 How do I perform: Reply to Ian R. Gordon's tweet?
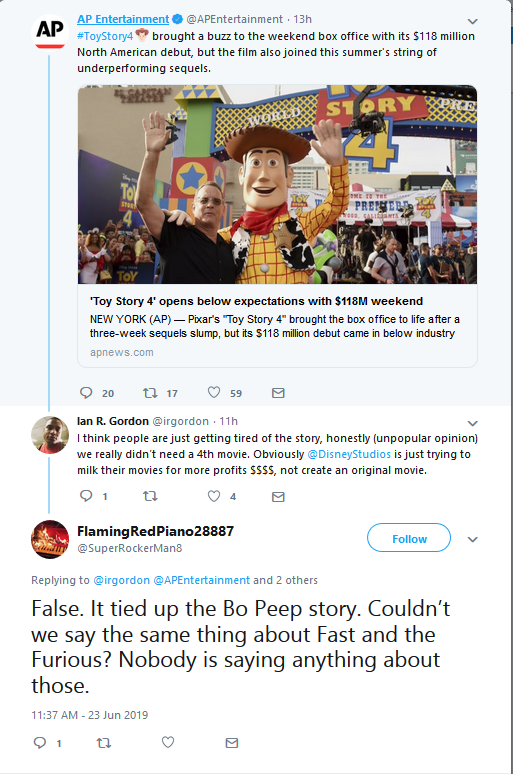click(x=86, y=496)
